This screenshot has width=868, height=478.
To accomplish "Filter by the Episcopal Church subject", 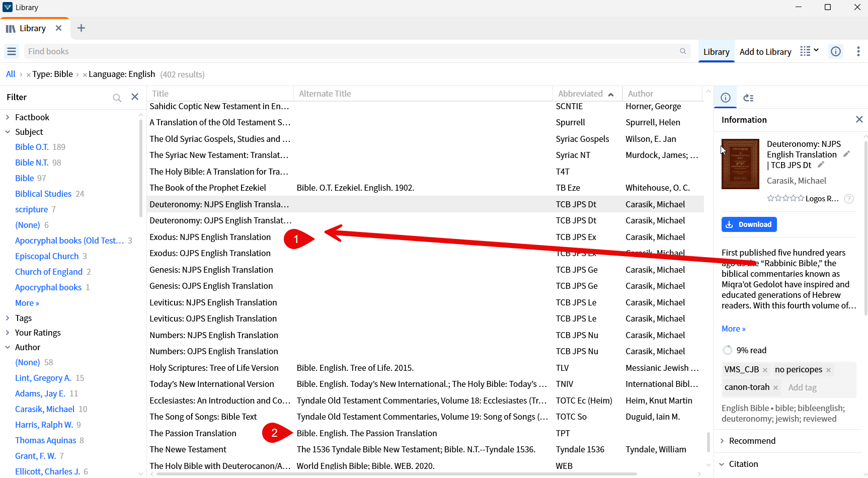I will (x=47, y=256).
